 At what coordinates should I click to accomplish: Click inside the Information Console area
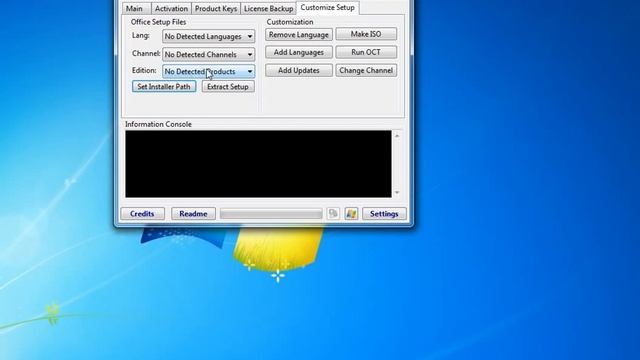coord(258,164)
